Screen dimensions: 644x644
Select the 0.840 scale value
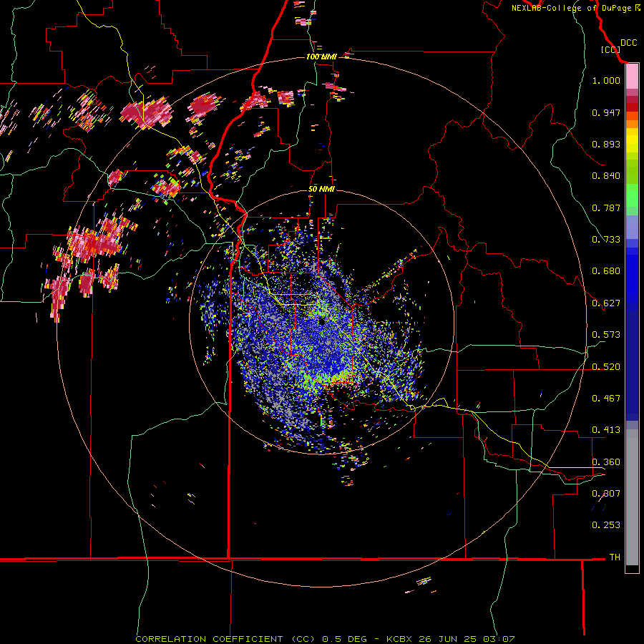click(606, 176)
